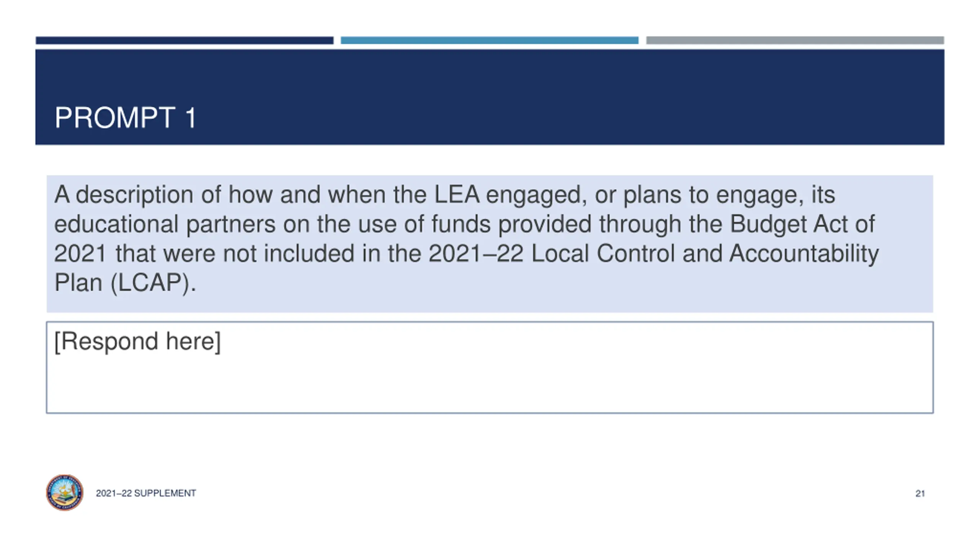Click the gray accent bar at top

point(795,40)
